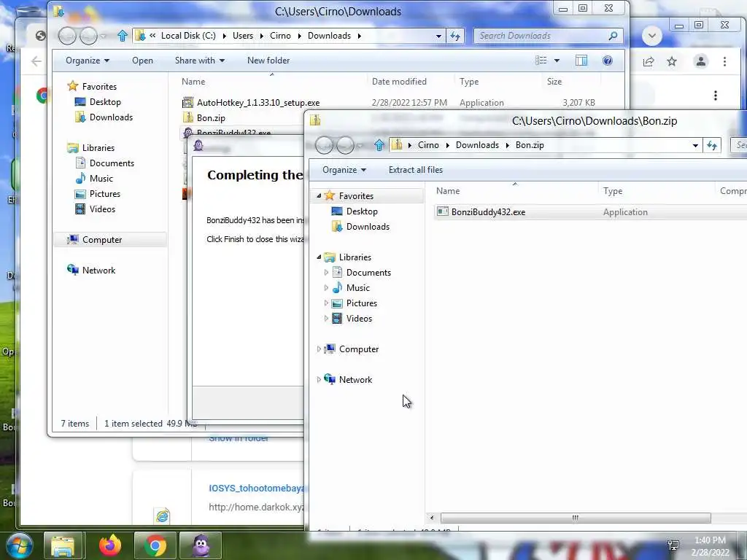Switch to Chrome on the taskbar
The height and width of the screenshot is (560, 747).
pos(155,545)
